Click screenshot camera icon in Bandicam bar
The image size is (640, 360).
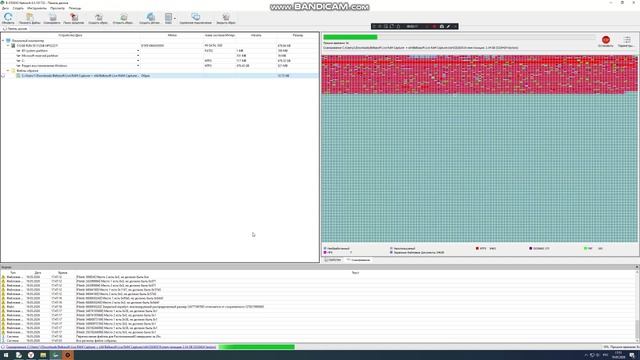[441, 27]
